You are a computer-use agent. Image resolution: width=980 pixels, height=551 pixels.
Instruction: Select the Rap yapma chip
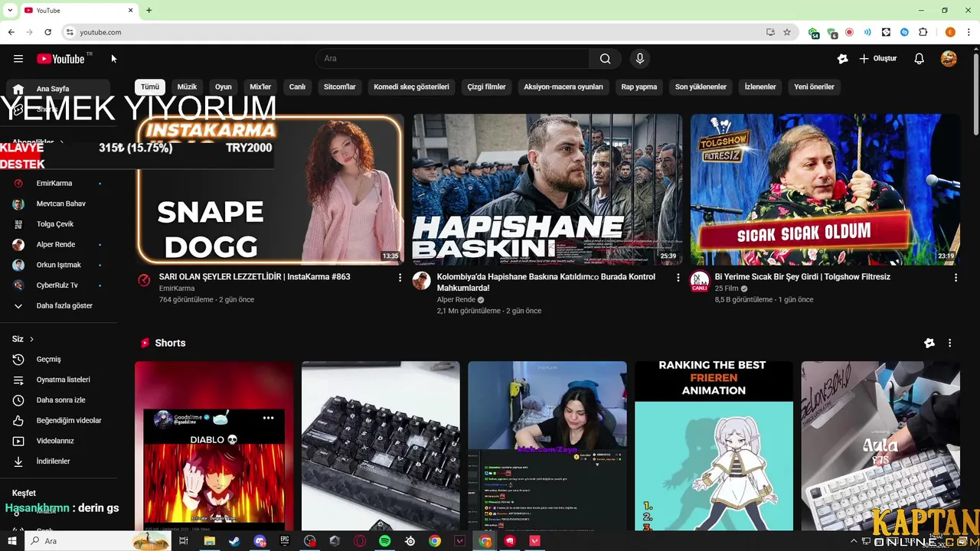(639, 86)
